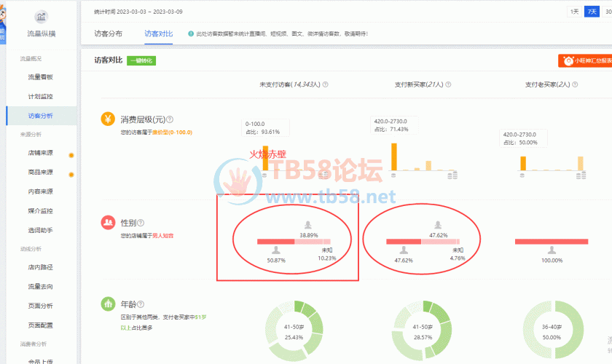This screenshot has width=612, height=364.
Task: Click the 性别 gender section icon
Action: tap(107, 222)
